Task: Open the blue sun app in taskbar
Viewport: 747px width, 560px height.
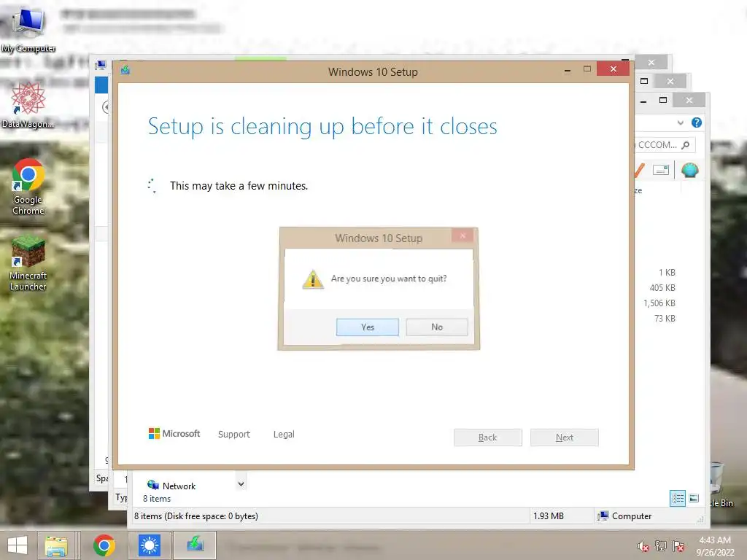Action: 150,545
